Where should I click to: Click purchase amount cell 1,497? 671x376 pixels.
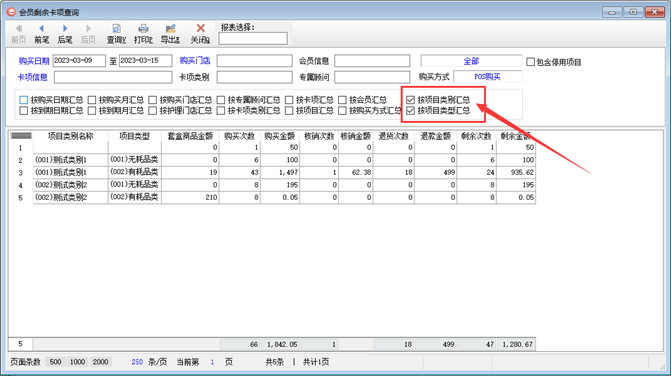click(x=280, y=172)
